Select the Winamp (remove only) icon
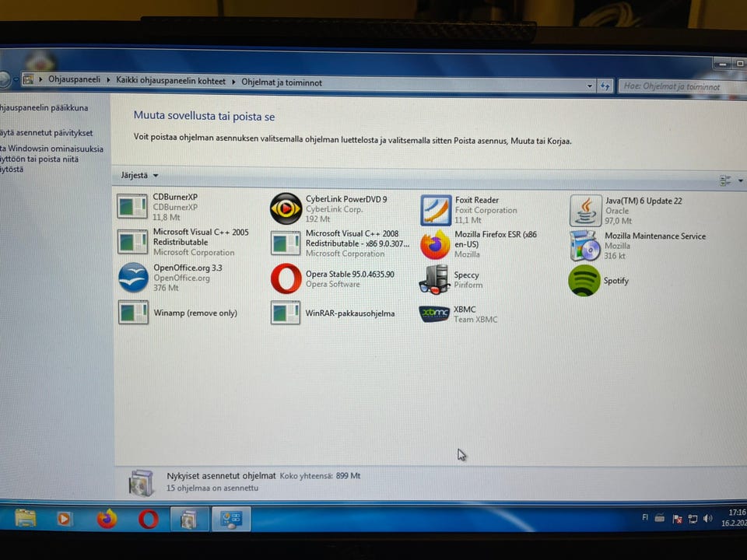 133,313
